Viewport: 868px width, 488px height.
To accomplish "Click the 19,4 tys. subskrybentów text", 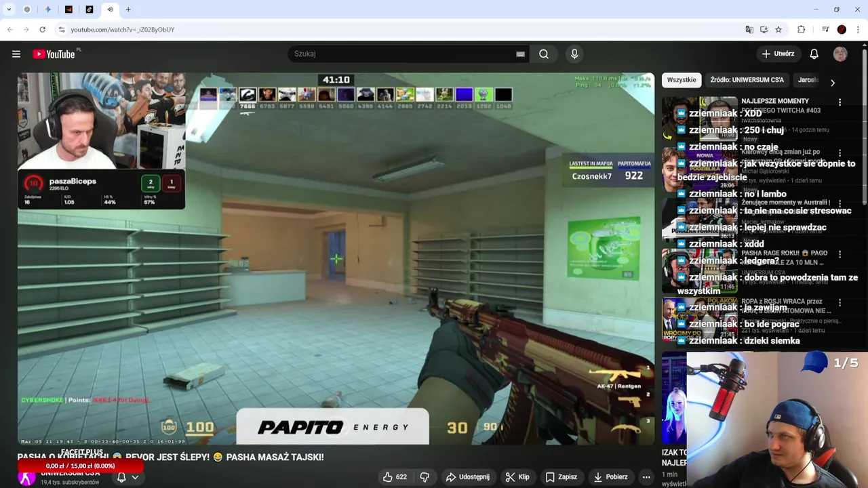I will pos(70,483).
